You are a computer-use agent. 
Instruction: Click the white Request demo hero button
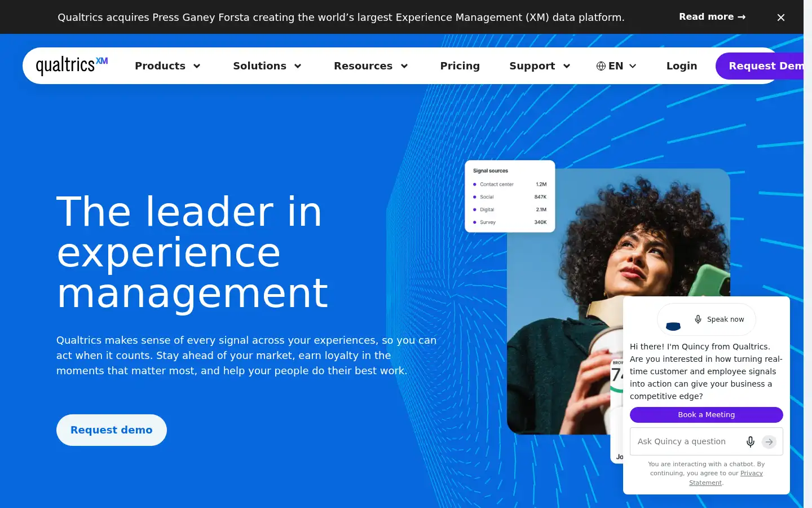pyautogui.click(x=112, y=430)
